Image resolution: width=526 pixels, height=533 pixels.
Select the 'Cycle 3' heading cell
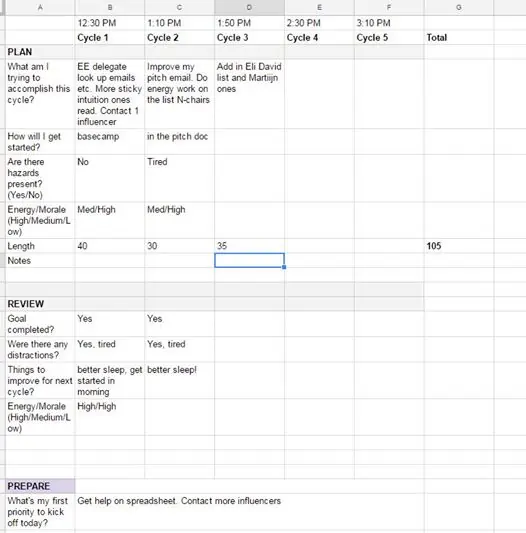[x=249, y=37]
